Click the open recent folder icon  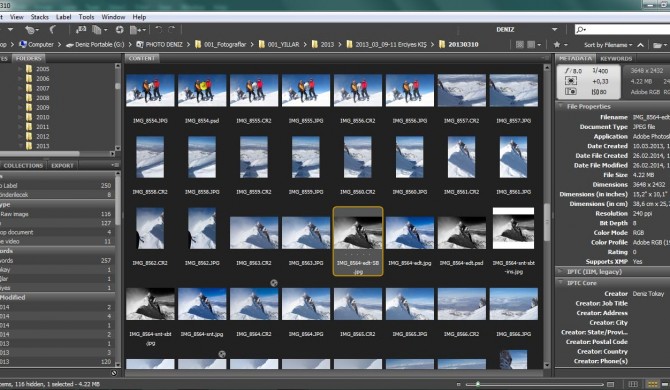(x=657, y=45)
